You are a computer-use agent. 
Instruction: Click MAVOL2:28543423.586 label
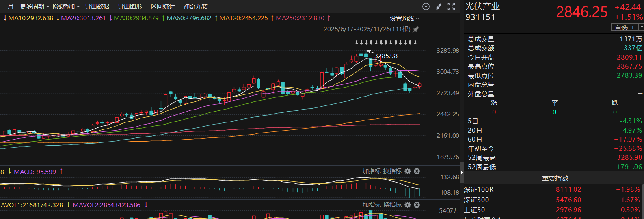pos(107,205)
